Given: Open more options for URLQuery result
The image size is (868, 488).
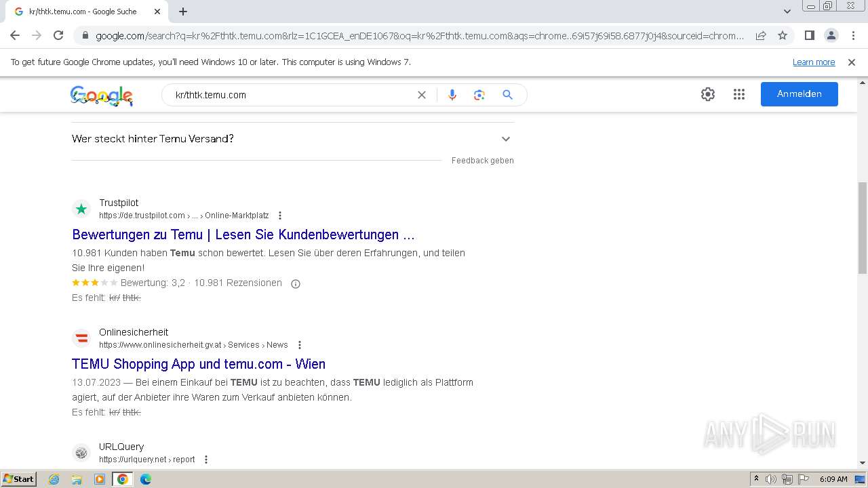Looking at the screenshot, I should pos(206,460).
